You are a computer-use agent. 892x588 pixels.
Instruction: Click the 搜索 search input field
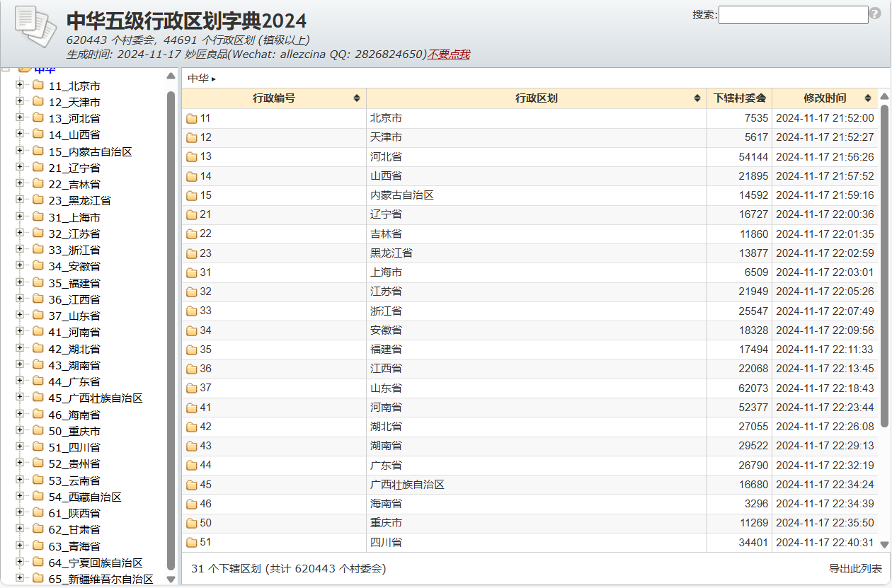[x=793, y=15]
